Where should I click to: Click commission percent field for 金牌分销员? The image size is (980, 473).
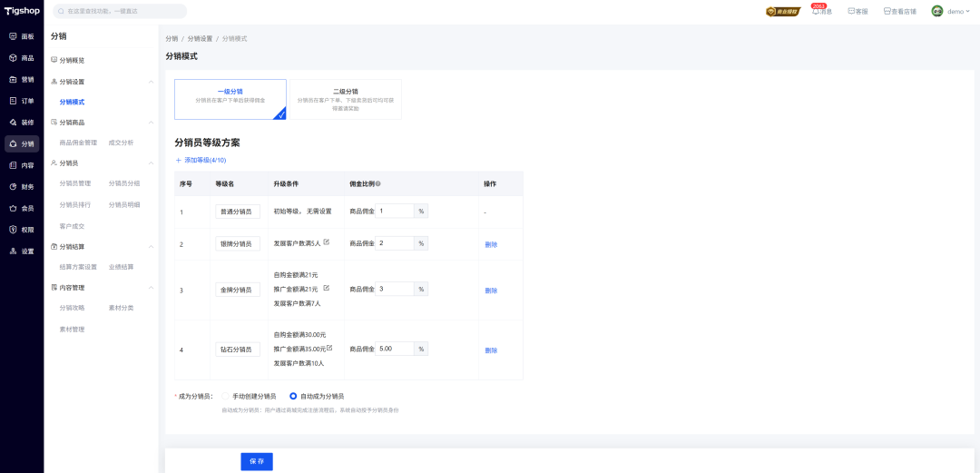click(395, 289)
